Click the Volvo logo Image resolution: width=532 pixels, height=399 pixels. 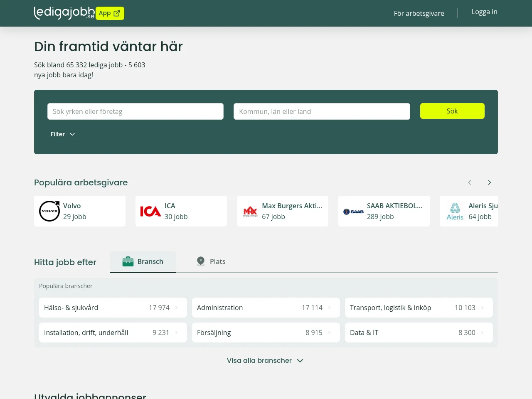[49, 211]
